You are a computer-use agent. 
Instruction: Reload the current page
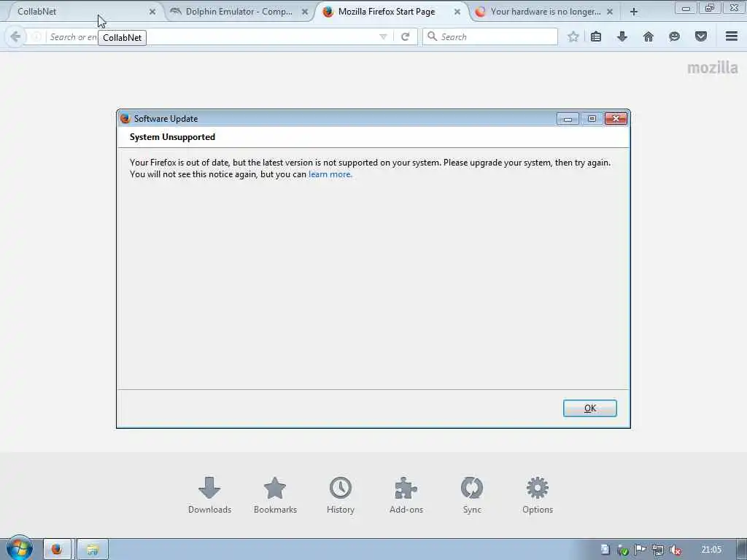(406, 36)
